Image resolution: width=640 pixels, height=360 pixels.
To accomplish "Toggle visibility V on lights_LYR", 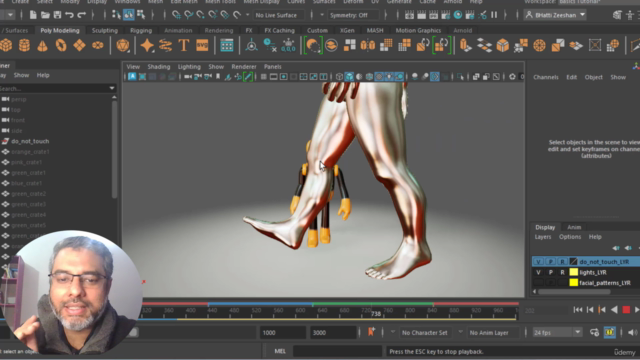I will pos(538,272).
